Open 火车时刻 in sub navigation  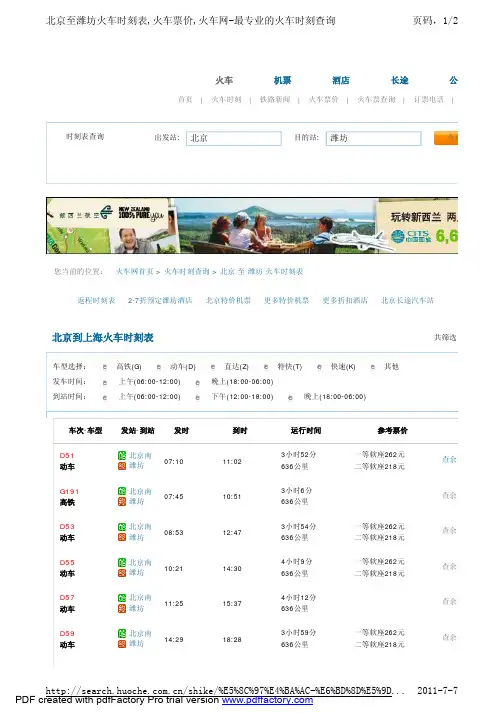[x=226, y=99]
